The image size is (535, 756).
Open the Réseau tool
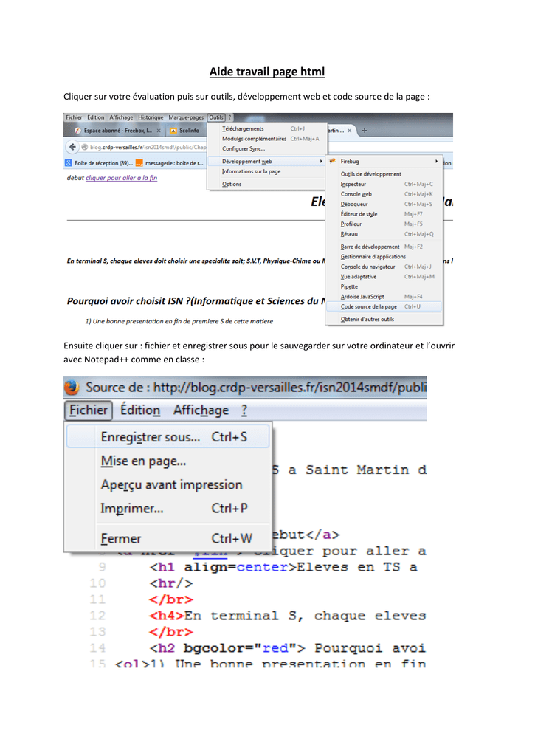(x=384, y=234)
